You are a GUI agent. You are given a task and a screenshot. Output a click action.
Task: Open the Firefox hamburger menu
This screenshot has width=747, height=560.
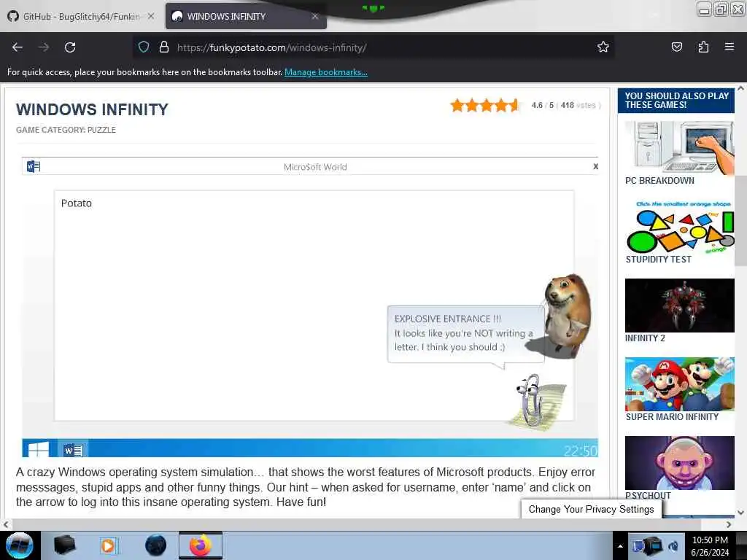tap(729, 47)
